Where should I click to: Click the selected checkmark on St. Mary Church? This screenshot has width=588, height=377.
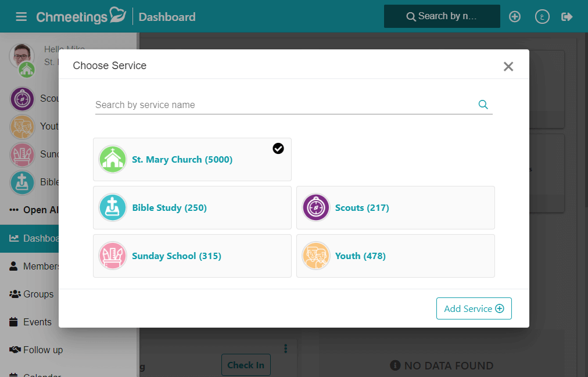pos(278,149)
